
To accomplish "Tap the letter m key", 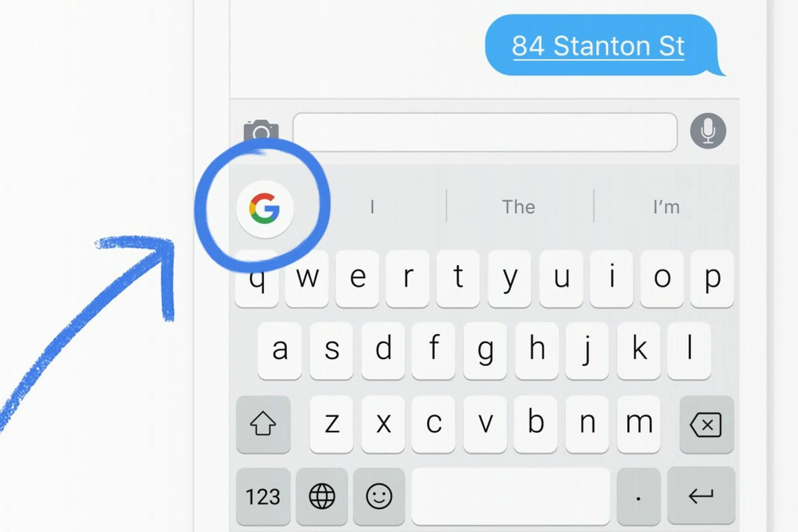I will 639,425.
